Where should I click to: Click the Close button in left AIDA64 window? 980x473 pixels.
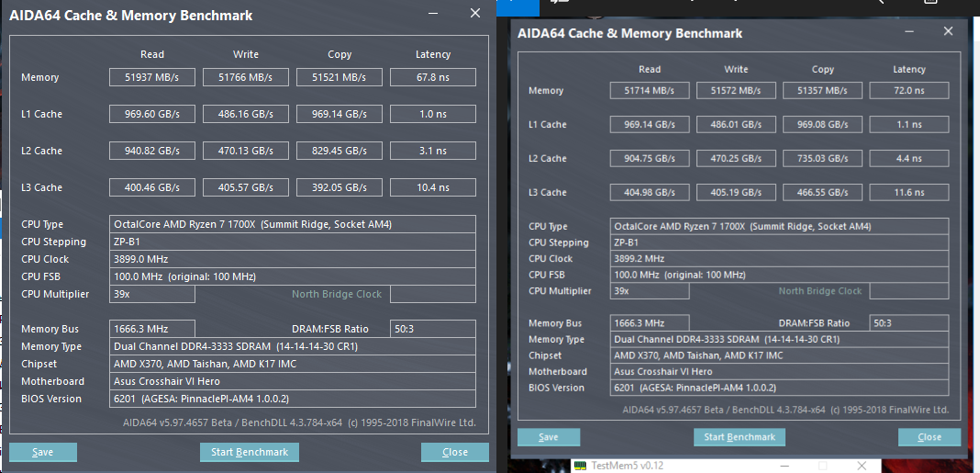pyautogui.click(x=454, y=452)
